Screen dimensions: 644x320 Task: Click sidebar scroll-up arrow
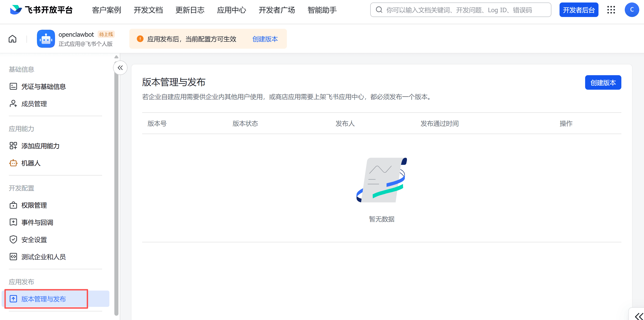click(116, 57)
